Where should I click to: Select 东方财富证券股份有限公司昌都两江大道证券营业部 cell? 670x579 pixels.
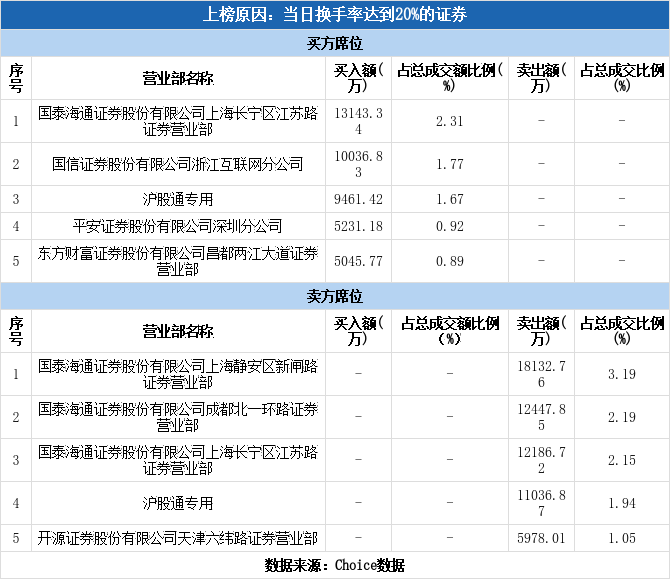click(x=178, y=261)
